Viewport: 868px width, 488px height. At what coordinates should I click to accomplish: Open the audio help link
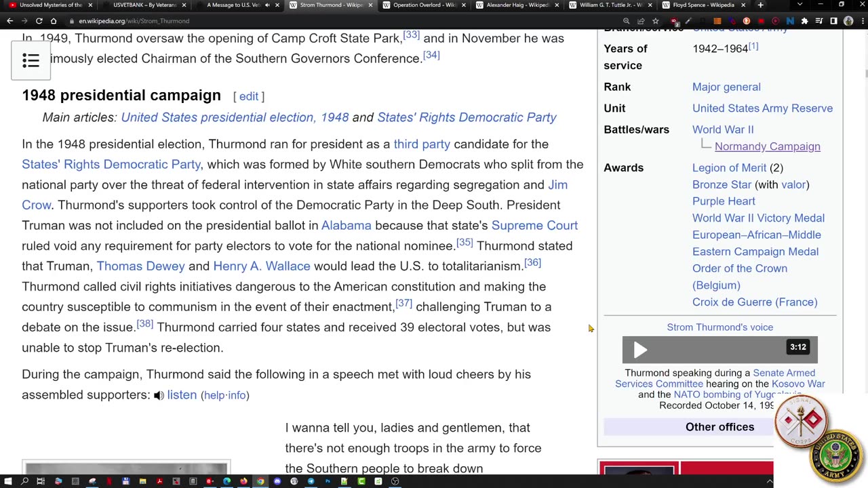click(x=214, y=395)
